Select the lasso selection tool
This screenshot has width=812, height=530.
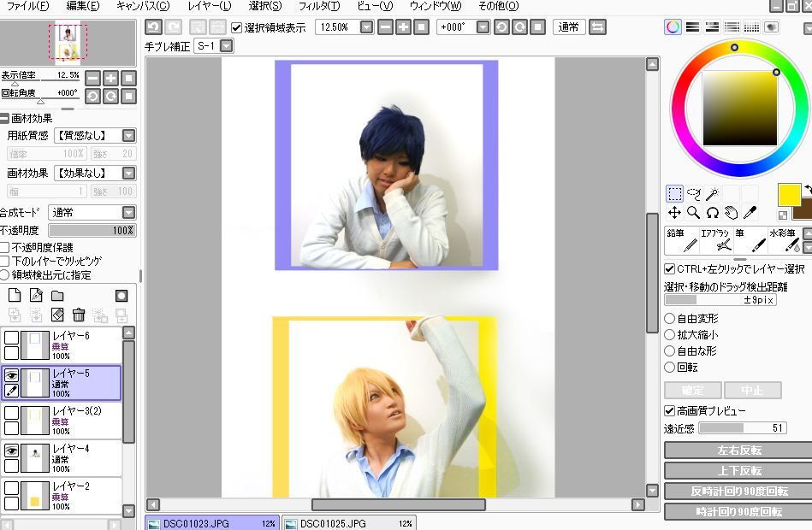point(693,194)
